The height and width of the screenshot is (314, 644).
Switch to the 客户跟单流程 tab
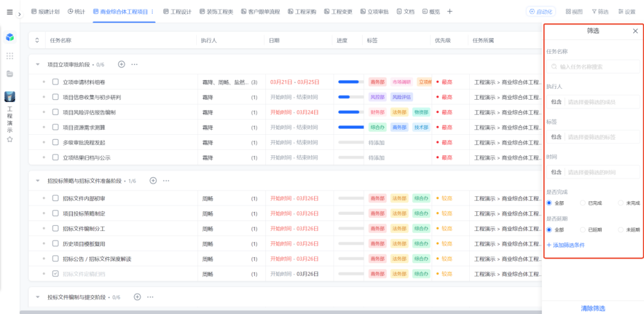point(261,11)
